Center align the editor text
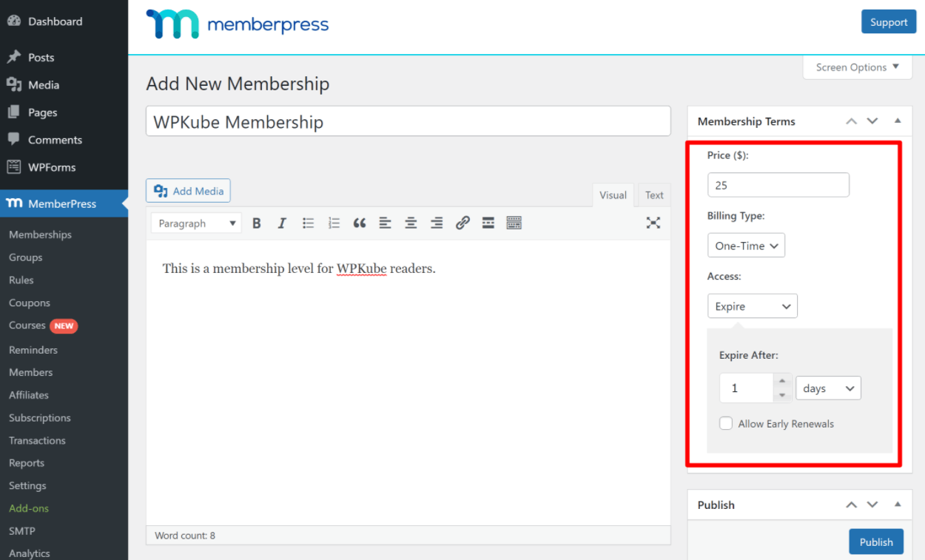The image size is (925, 560). point(411,223)
